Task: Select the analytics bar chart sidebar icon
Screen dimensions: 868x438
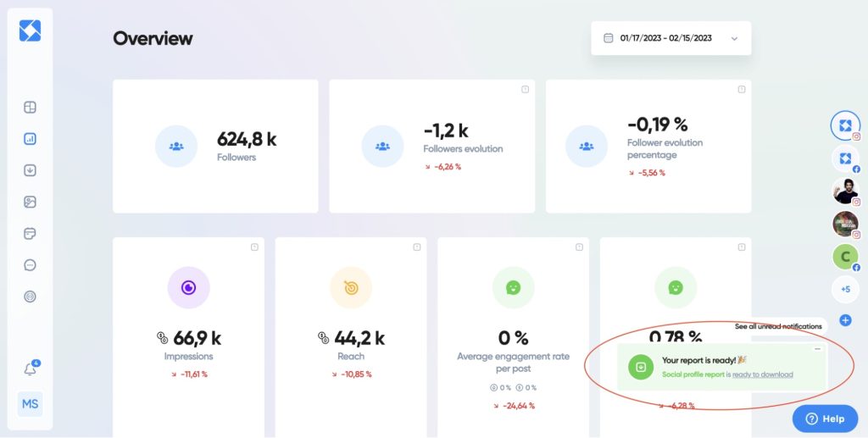Action: tap(30, 139)
